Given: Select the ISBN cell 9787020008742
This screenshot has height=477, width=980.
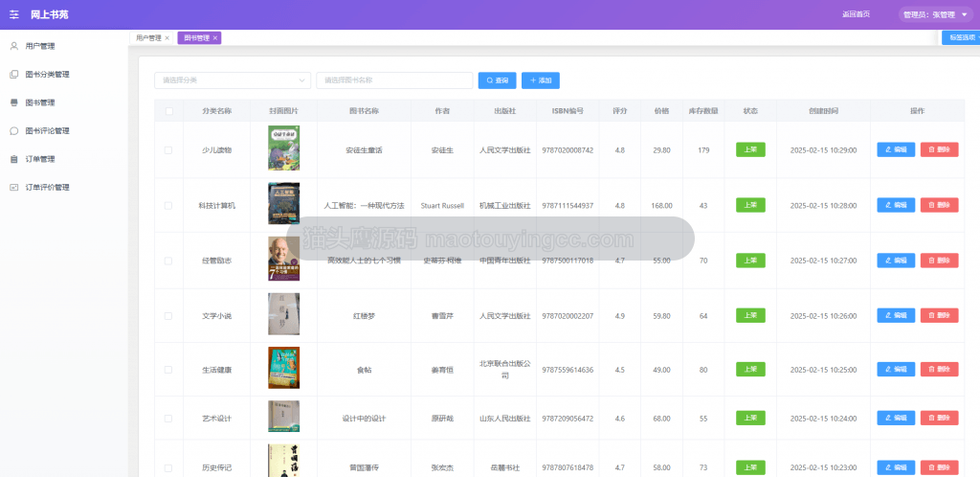Looking at the screenshot, I should pos(568,150).
